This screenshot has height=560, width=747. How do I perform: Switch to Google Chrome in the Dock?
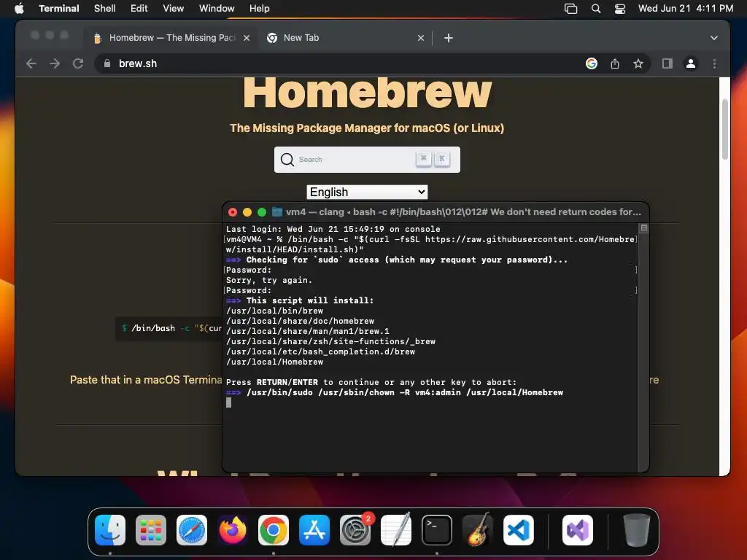[274, 530]
